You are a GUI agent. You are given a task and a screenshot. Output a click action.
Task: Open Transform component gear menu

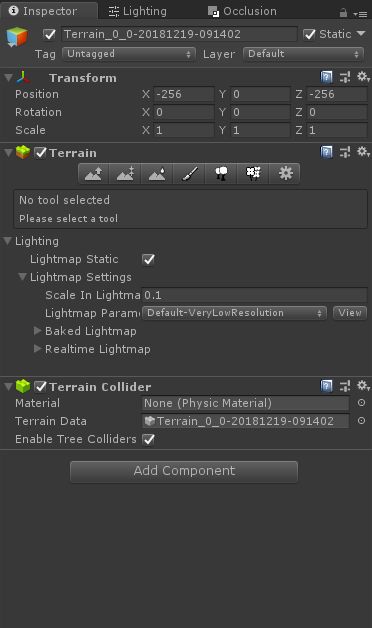pyautogui.click(x=363, y=76)
